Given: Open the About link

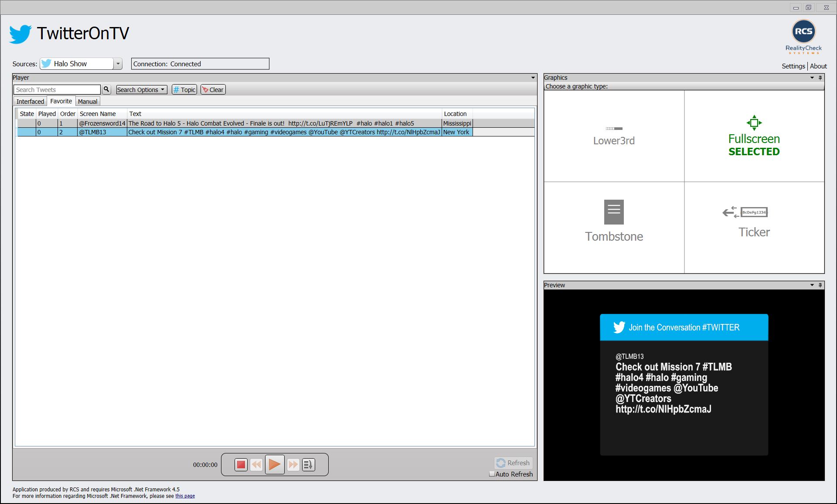Looking at the screenshot, I should pyautogui.click(x=818, y=66).
